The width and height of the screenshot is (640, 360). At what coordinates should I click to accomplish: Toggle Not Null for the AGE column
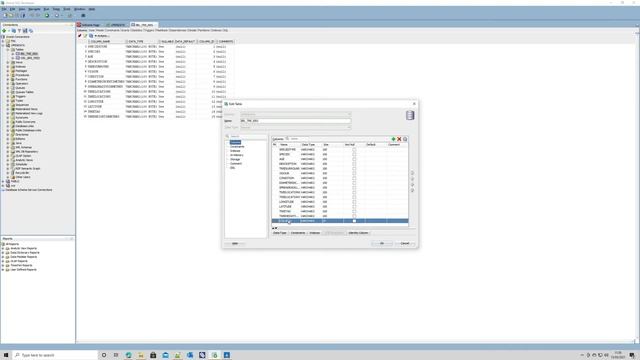tap(354, 159)
